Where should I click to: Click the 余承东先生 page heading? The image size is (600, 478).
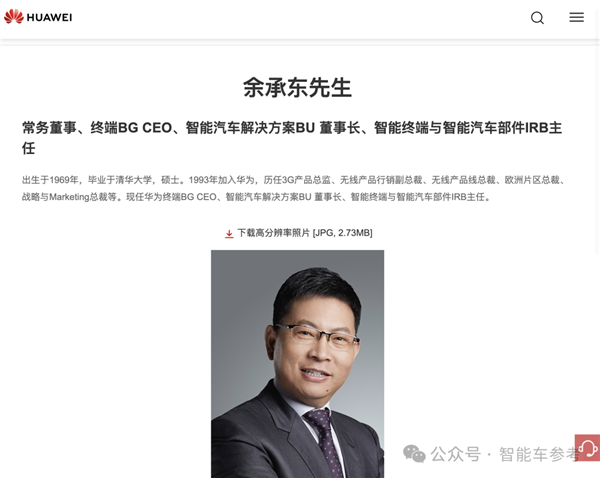tap(297, 88)
